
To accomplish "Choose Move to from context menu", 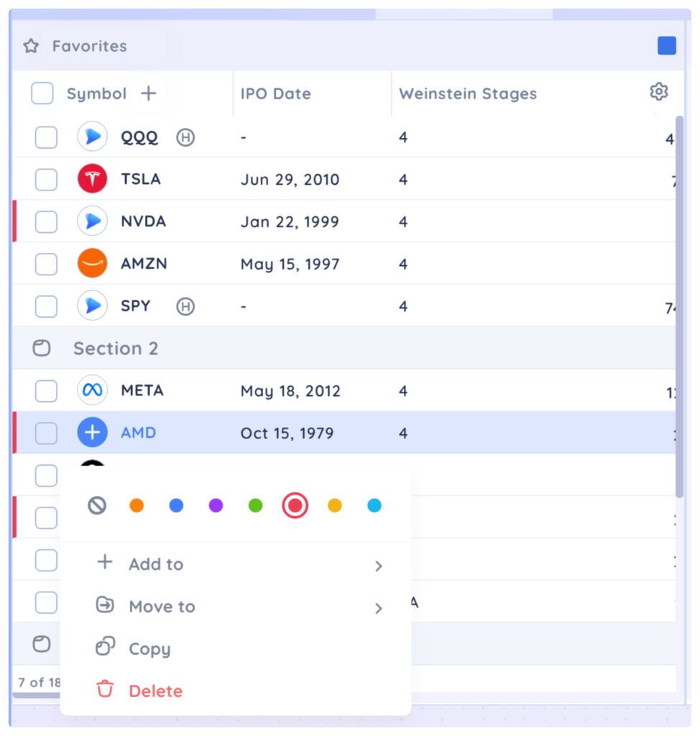I will pyautogui.click(x=236, y=607).
